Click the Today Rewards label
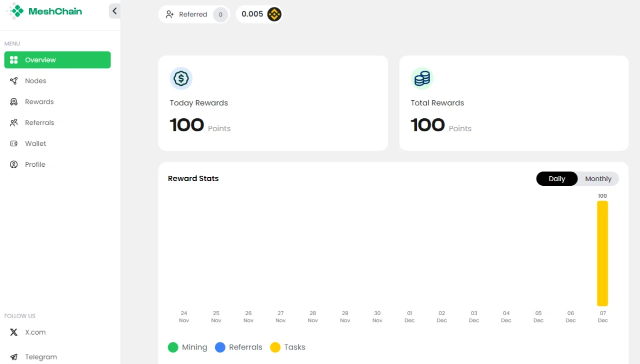Screen dimensions: 640x364 (x=199, y=103)
